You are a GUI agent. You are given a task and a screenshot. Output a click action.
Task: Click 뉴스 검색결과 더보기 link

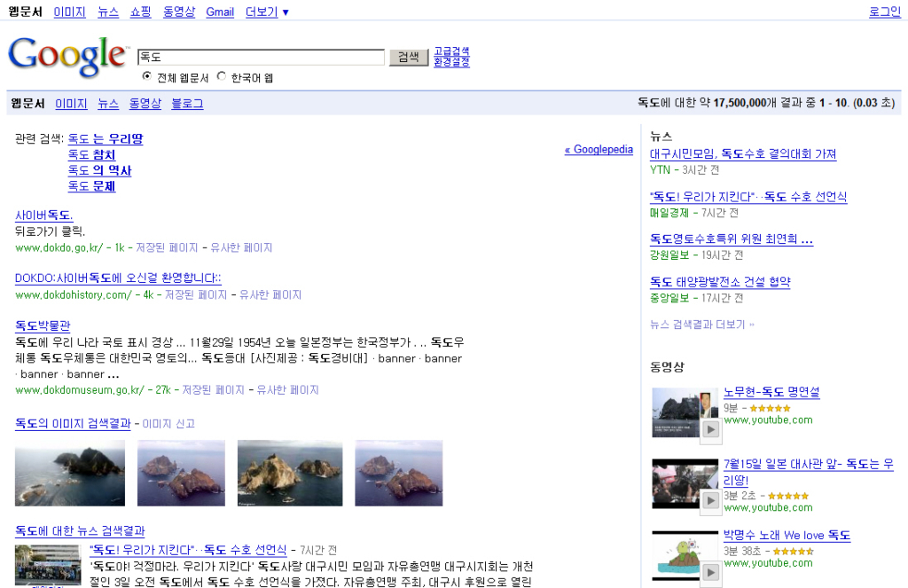[702, 325]
